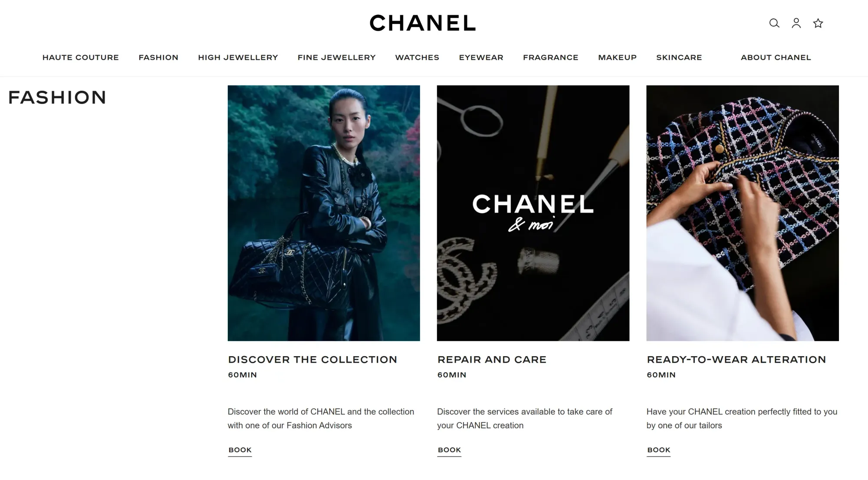Select the tweed jacket tailoring image
Image resolution: width=868 pixels, height=480 pixels.
coord(743,213)
